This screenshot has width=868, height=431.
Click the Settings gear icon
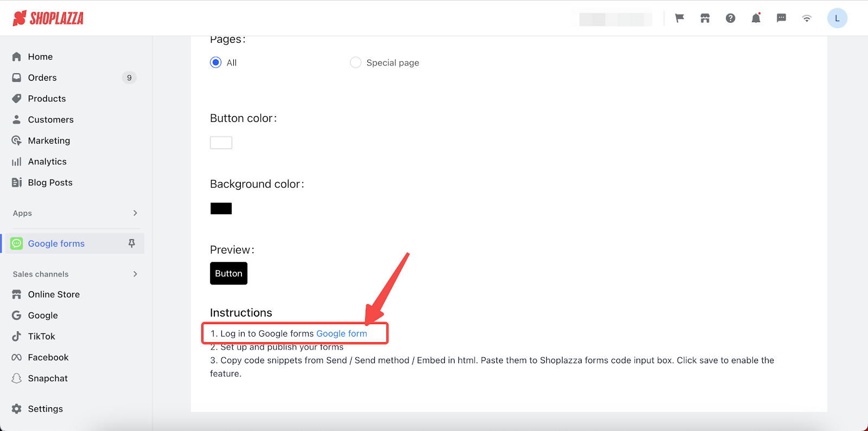click(17, 409)
